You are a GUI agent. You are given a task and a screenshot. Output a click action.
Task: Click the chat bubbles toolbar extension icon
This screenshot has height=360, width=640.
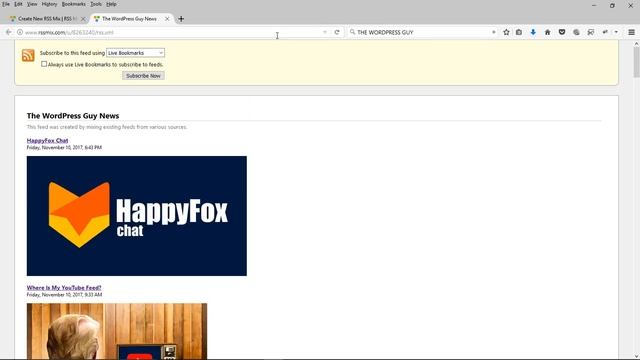coord(590,32)
